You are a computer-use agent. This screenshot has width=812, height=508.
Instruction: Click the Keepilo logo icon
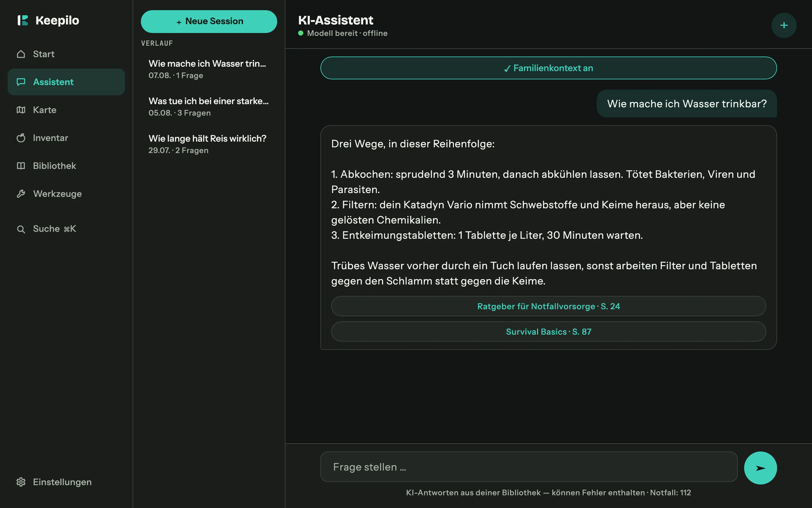point(23,20)
